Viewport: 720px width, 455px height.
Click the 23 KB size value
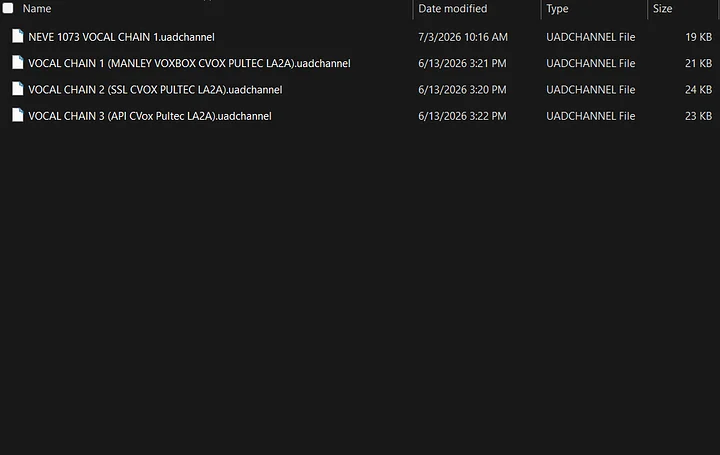(x=698, y=116)
